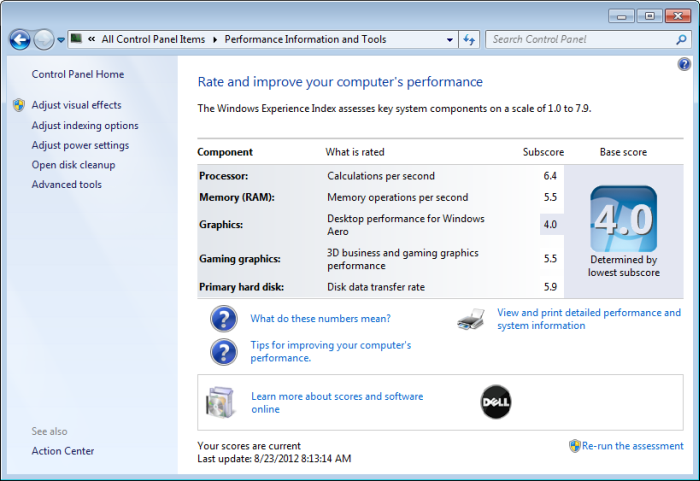Click 3D business and gaming graphics performance
This screenshot has width=700, height=481.
(403, 259)
